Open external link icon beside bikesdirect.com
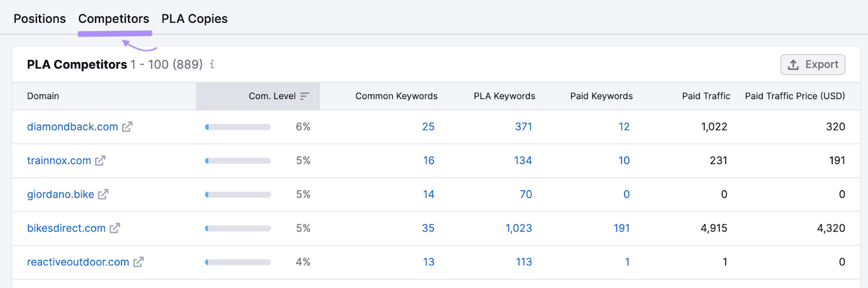Screen dimensions: 868x288 coord(115,228)
